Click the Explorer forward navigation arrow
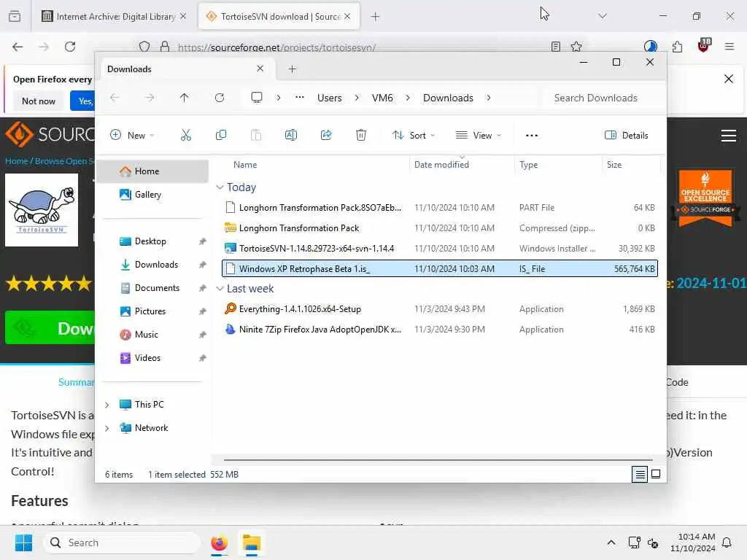Image resolution: width=747 pixels, height=560 pixels. [x=150, y=98]
